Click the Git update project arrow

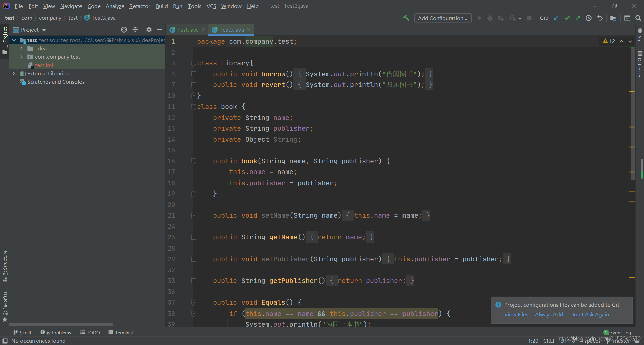(556, 18)
